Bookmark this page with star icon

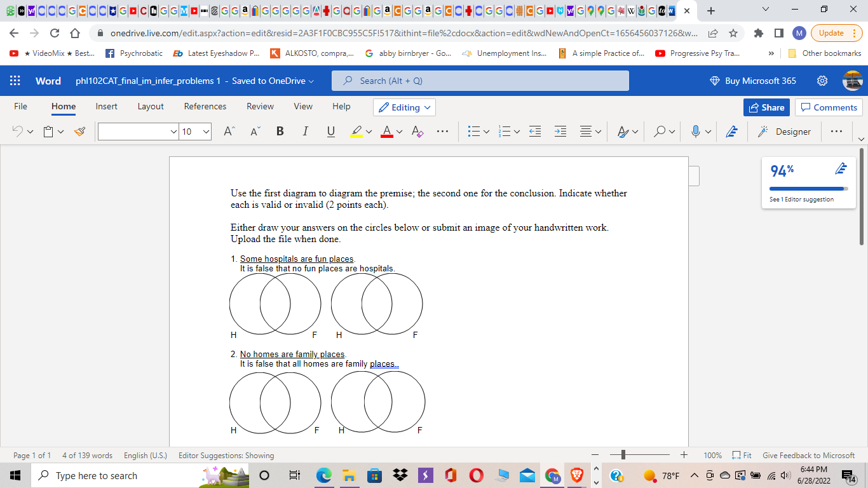(x=733, y=33)
